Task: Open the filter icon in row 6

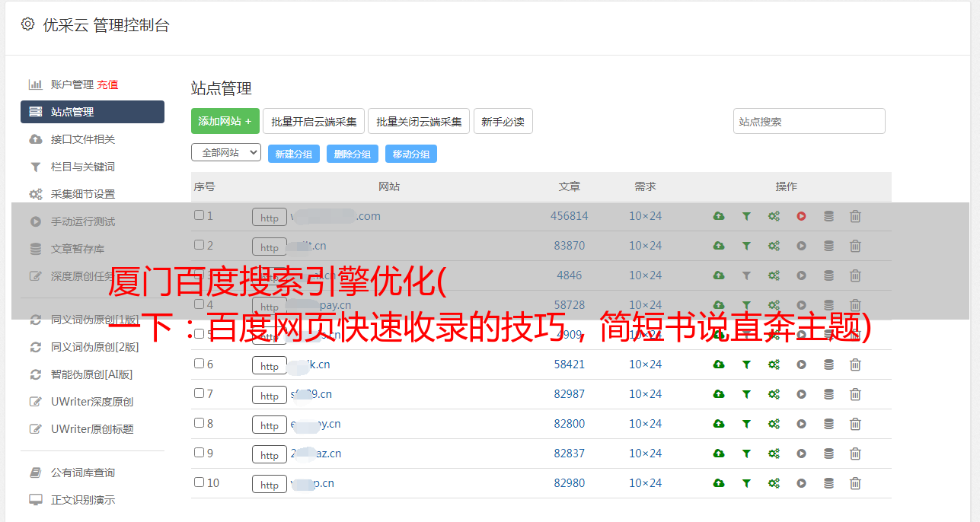Action: click(x=746, y=364)
